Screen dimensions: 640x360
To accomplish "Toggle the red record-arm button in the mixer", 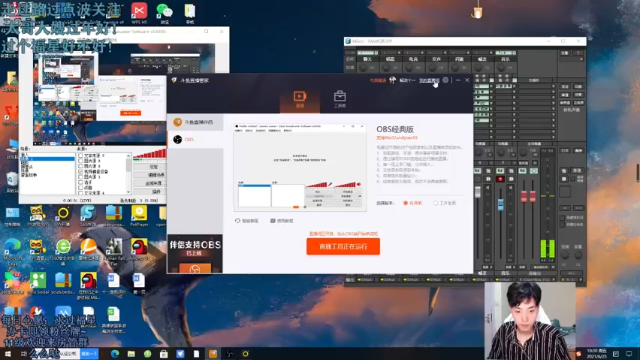I will 500,179.
